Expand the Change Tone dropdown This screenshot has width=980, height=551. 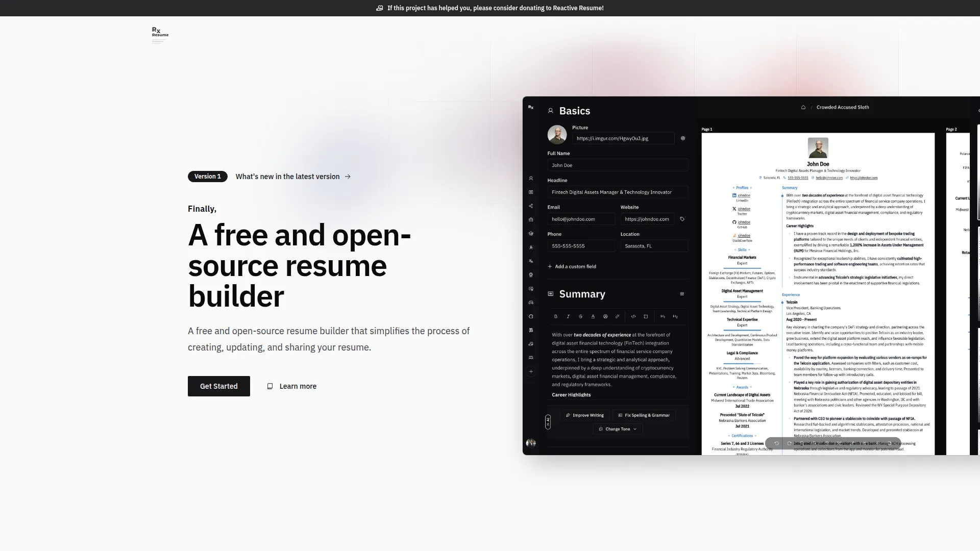(x=618, y=429)
